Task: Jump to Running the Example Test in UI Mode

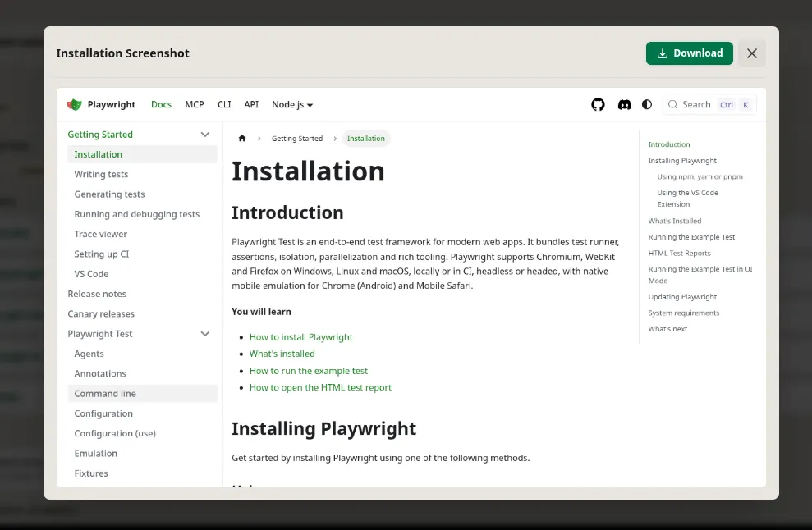Action: [x=700, y=275]
